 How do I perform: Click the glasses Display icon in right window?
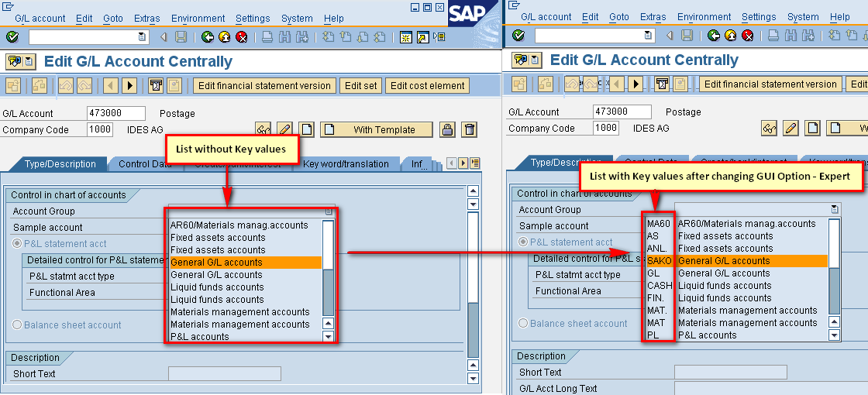(x=769, y=128)
